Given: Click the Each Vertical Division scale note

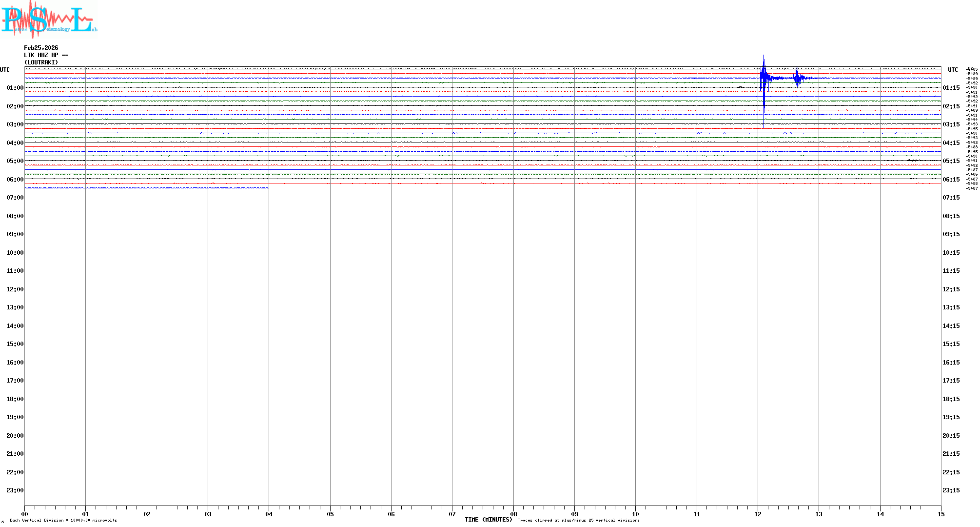Looking at the screenshot, I should [63, 520].
